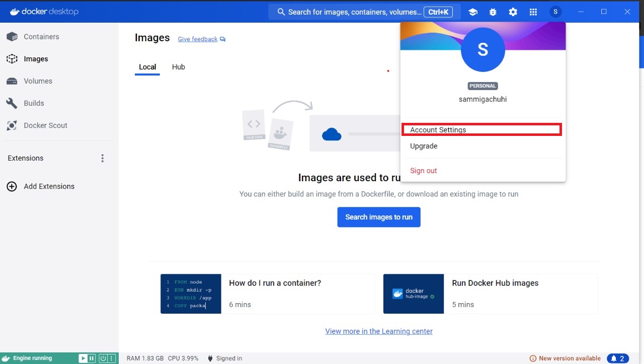Click the PERSONAL plan badge
Image resolution: width=644 pixels, height=364 pixels.
pyautogui.click(x=483, y=86)
